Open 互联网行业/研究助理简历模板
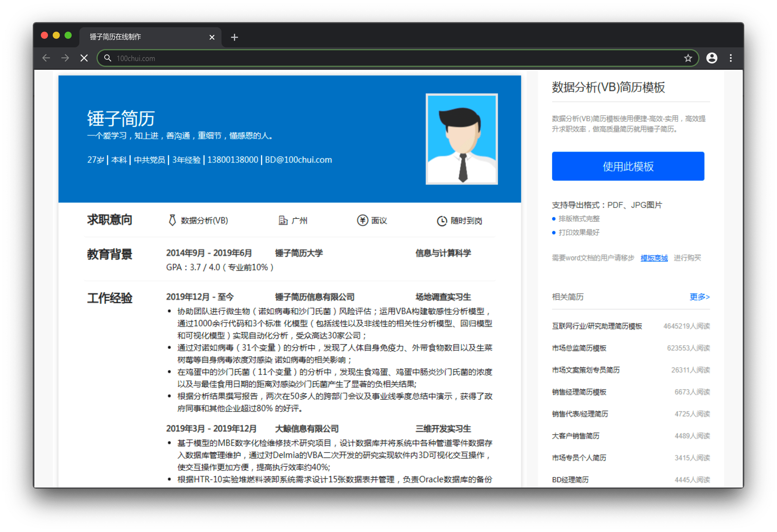777x532 pixels. (x=597, y=326)
